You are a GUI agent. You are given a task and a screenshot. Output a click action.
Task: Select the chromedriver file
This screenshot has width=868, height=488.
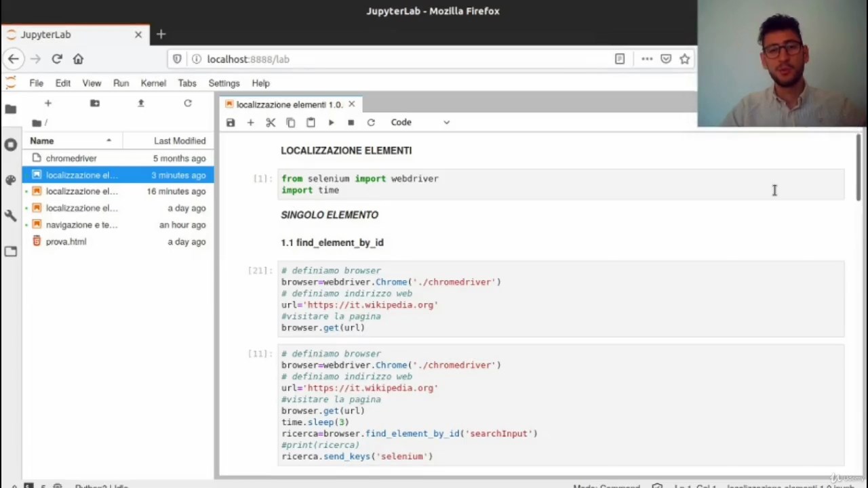click(x=118, y=158)
